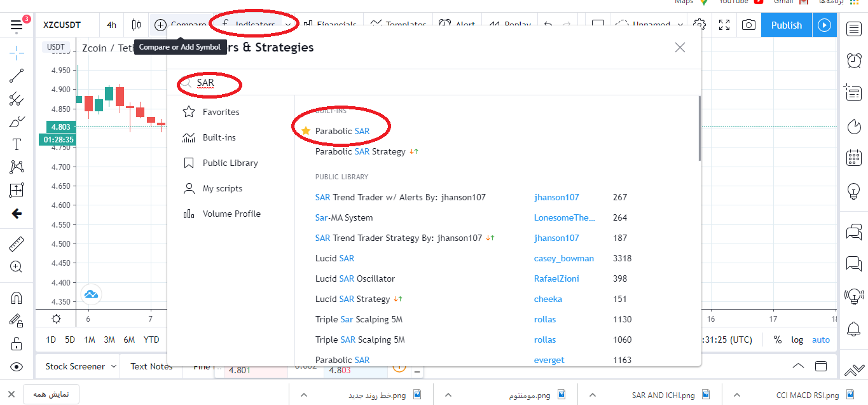The image size is (868, 405).
Task: Toggle Magnet mode for drawings
Action: click(17, 298)
